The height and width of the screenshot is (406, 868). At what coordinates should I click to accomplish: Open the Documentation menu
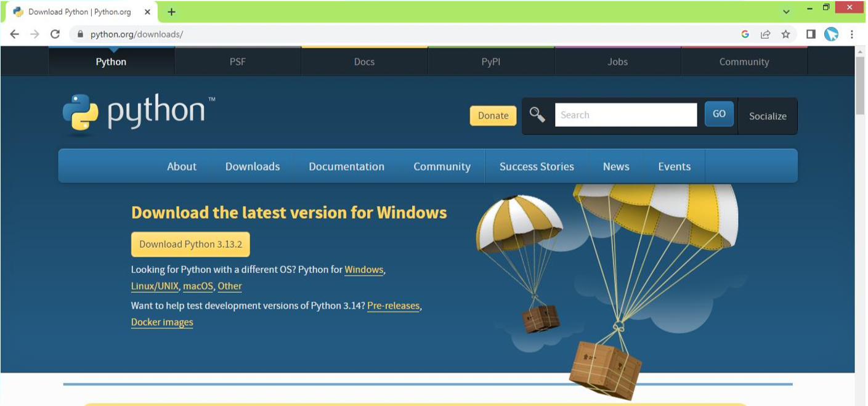pyautogui.click(x=346, y=166)
